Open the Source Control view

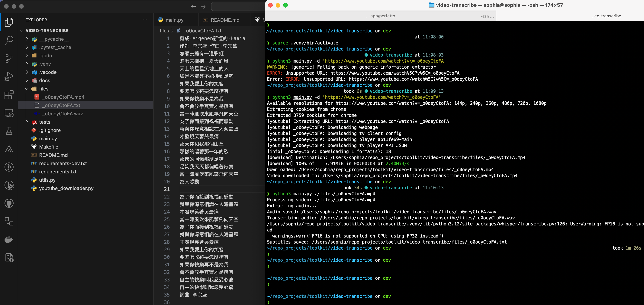[x=9, y=58]
